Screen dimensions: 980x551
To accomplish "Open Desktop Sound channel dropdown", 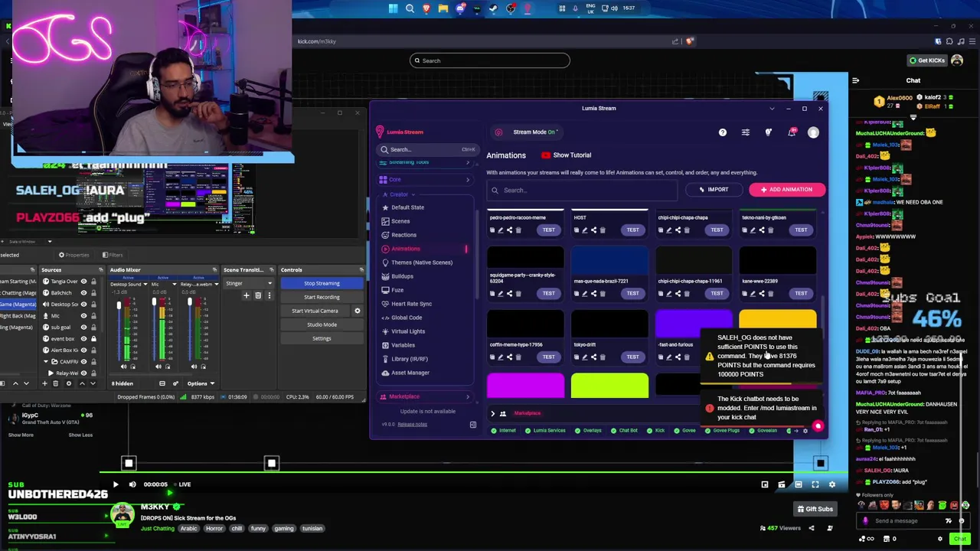I will [145, 285].
